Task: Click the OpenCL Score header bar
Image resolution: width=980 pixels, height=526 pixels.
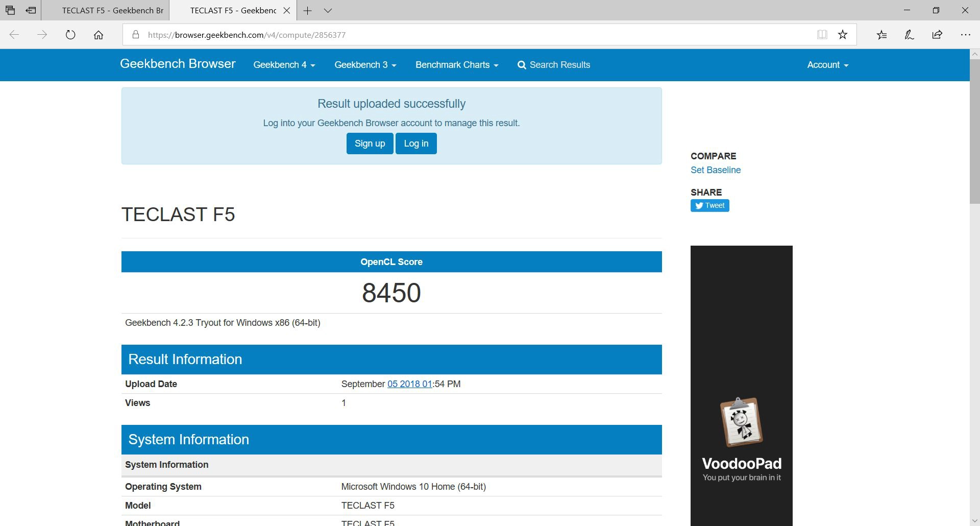Action: pyautogui.click(x=391, y=262)
